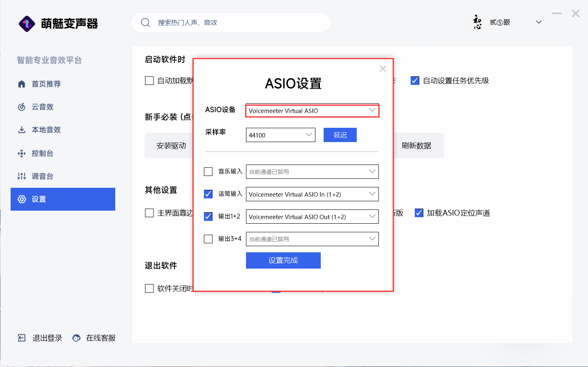Close the 萌魅变声器 window
588x367 pixels.
[x=576, y=13]
